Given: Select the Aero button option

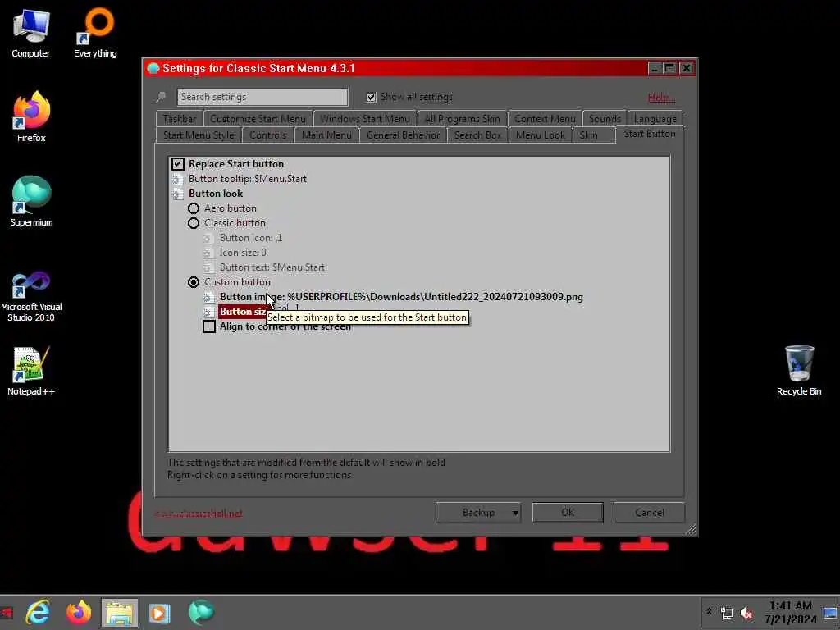Looking at the screenshot, I should [x=194, y=208].
